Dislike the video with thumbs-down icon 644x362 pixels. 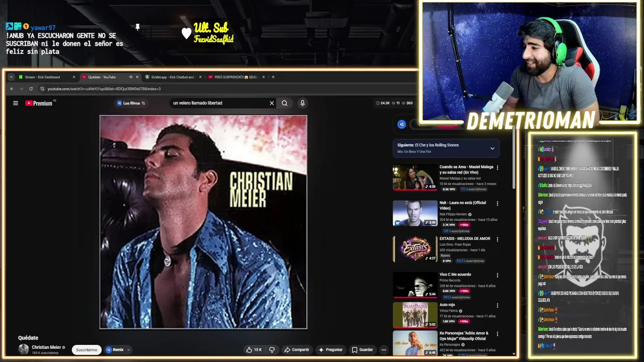(x=272, y=349)
